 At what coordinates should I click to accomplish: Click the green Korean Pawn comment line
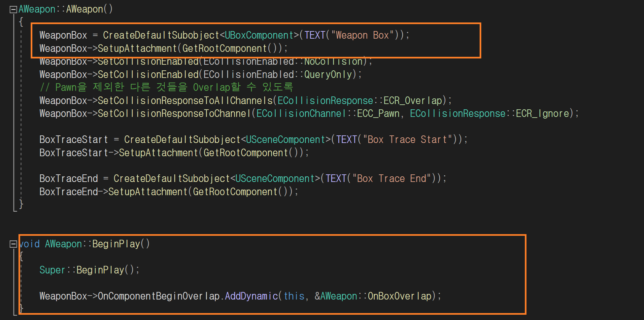pos(166,88)
